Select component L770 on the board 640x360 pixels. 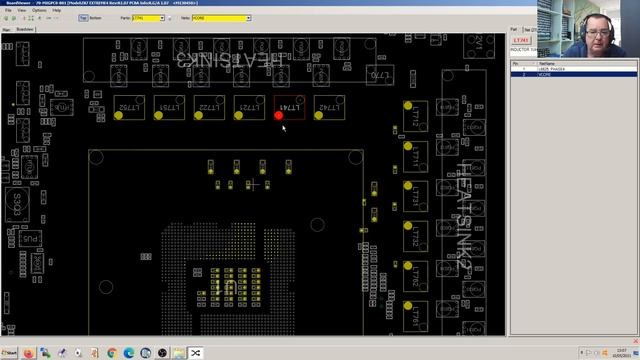pos(380,75)
